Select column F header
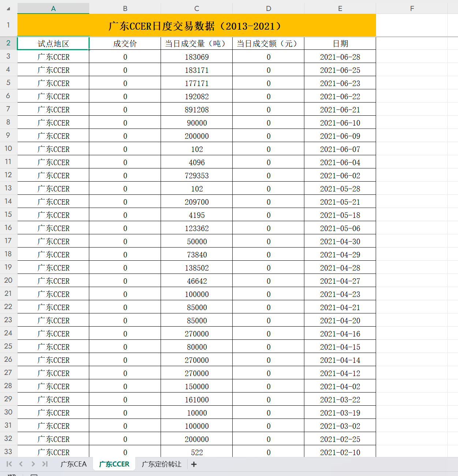Viewport: 458px width, 476px height. point(412,8)
